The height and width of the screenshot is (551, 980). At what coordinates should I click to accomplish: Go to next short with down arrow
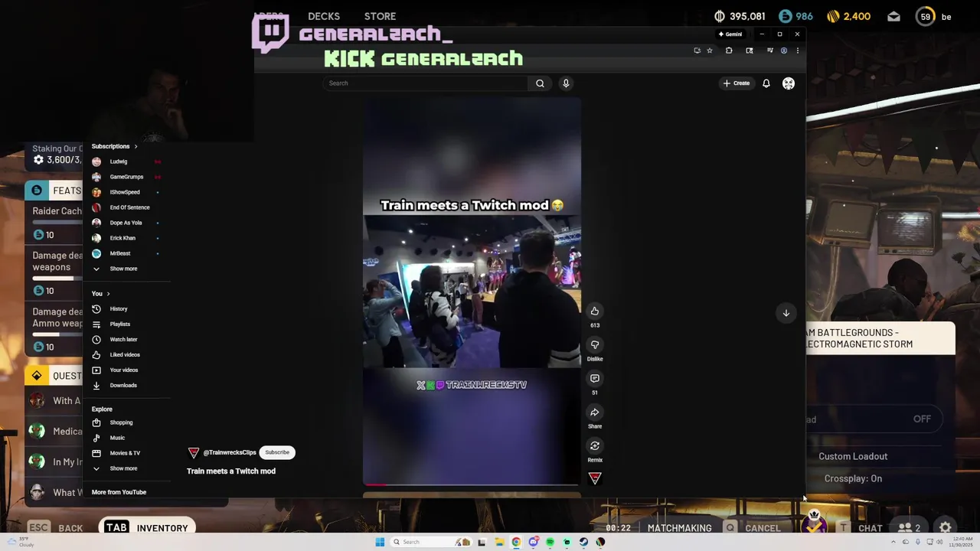(786, 312)
